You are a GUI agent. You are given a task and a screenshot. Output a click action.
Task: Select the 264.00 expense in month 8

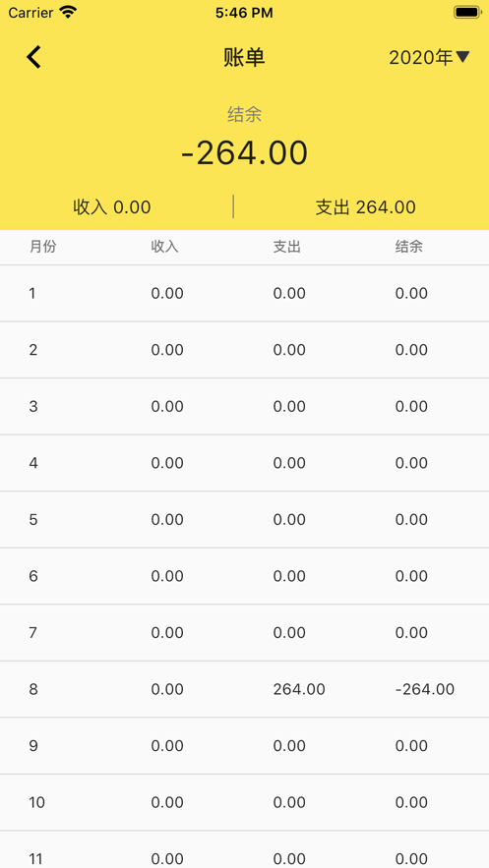tap(299, 689)
